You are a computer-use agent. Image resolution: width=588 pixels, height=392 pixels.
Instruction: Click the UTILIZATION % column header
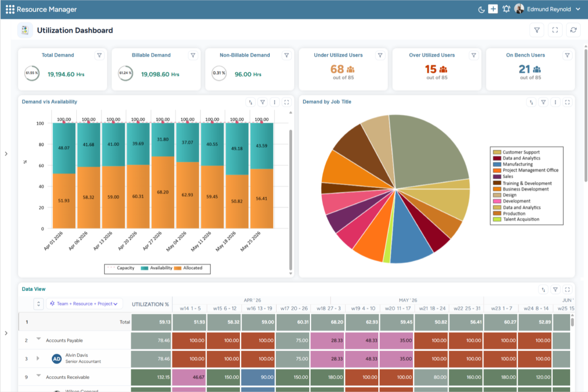click(x=150, y=304)
